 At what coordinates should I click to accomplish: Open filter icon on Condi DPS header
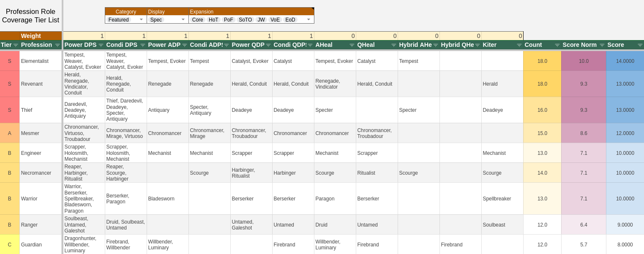[143, 45]
